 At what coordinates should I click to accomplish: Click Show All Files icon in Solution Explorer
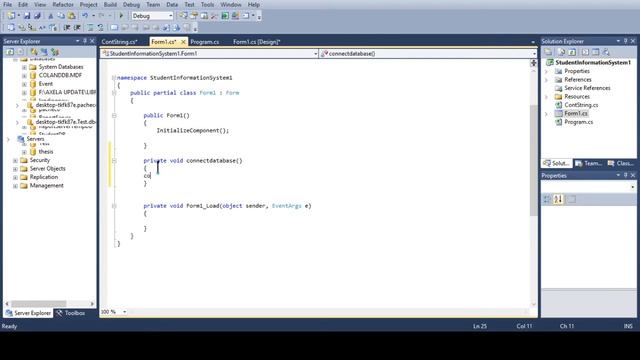pos(562,52)
